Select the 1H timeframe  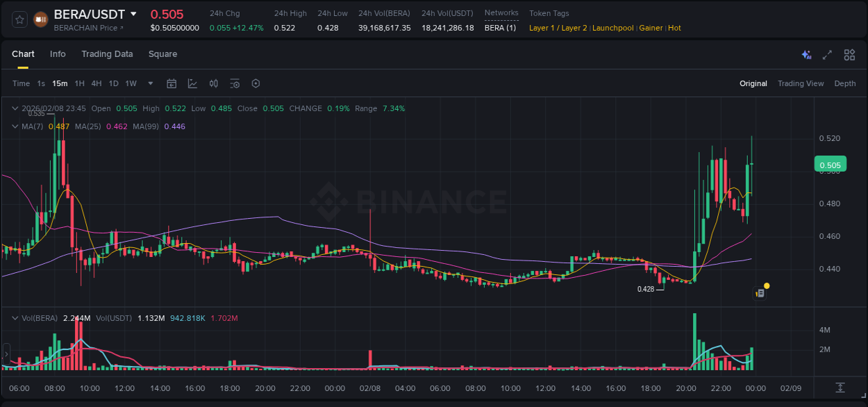(x=78, y=83)
